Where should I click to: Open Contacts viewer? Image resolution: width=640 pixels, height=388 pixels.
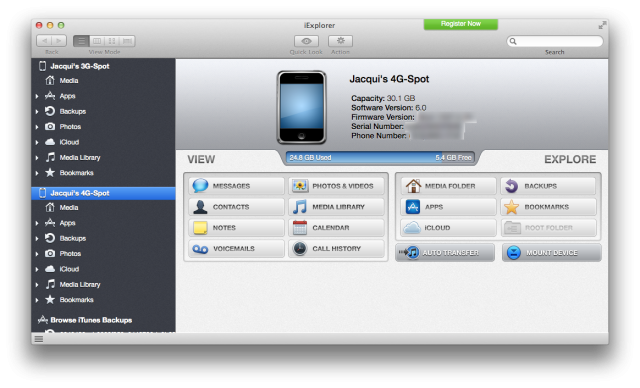236,207
